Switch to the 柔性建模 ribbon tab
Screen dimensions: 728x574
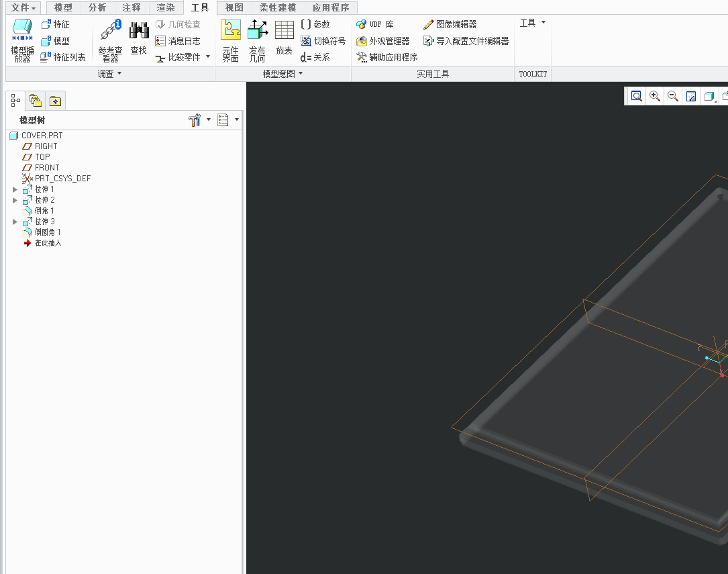point(278,7)
